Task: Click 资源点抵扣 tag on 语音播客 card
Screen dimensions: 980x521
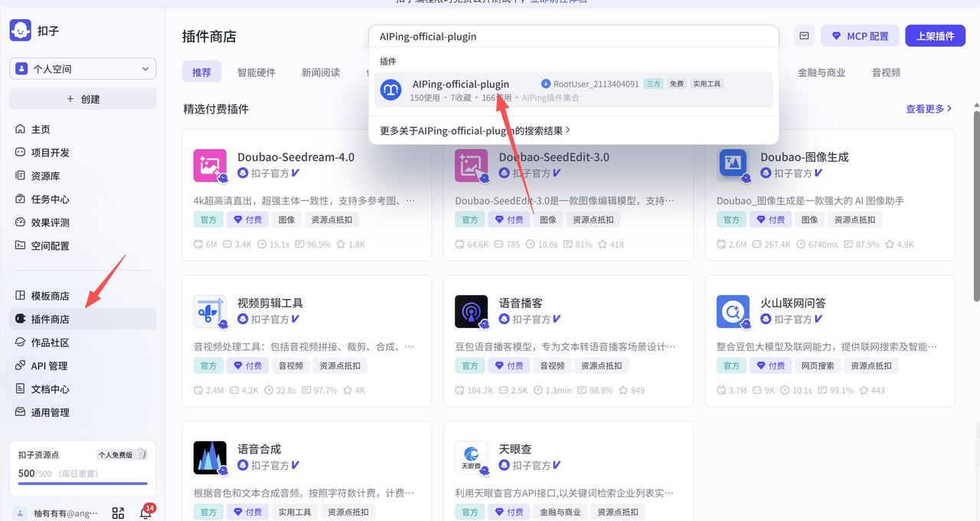Action: click(601, 365)
